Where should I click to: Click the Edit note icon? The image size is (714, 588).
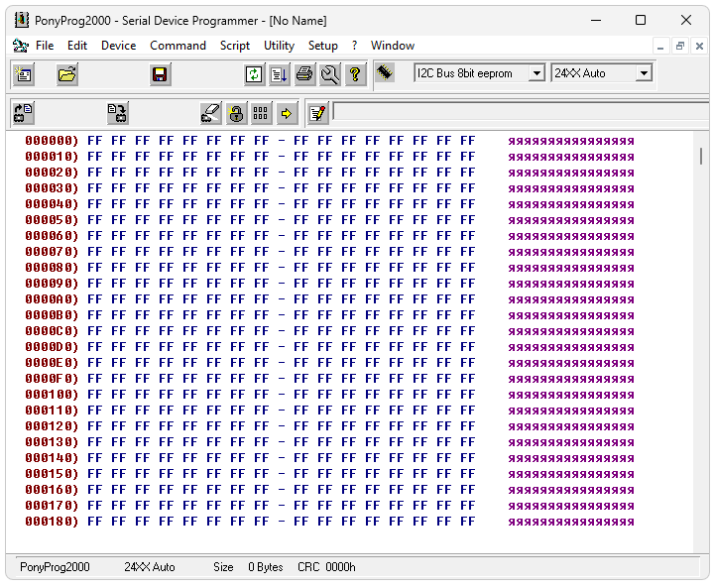click(317, 113)
